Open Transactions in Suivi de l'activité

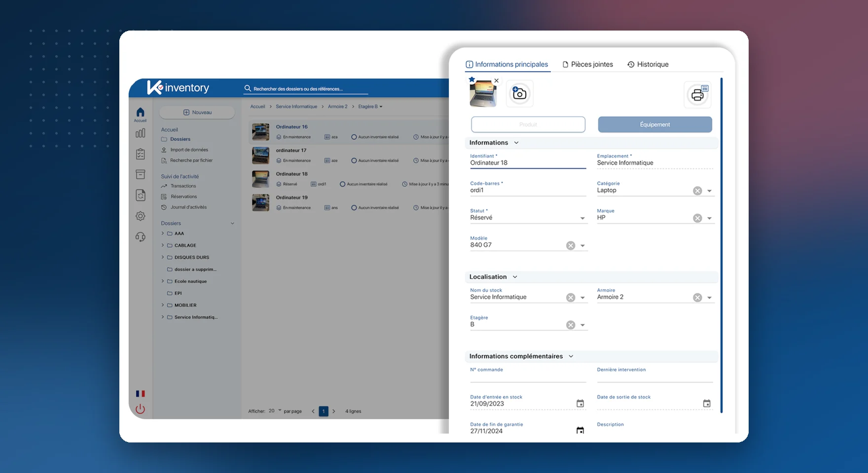tap(179, 186)
